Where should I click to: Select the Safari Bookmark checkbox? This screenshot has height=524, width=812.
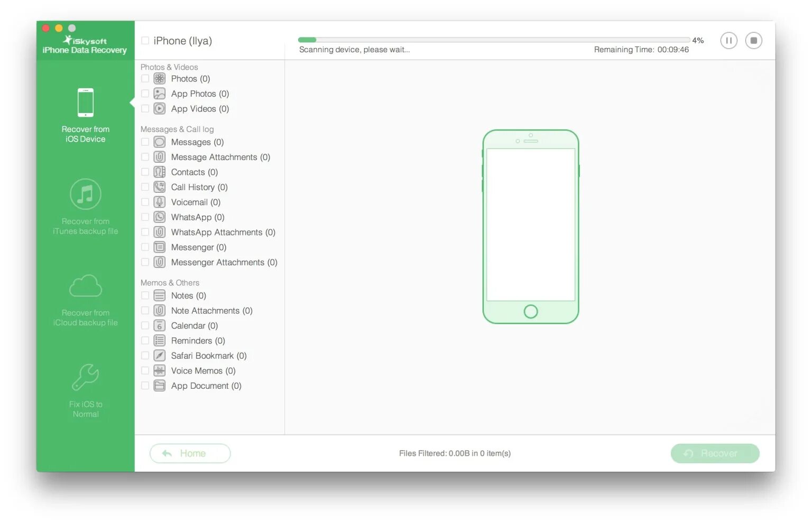pyautogui.click(x=145, y=356)
